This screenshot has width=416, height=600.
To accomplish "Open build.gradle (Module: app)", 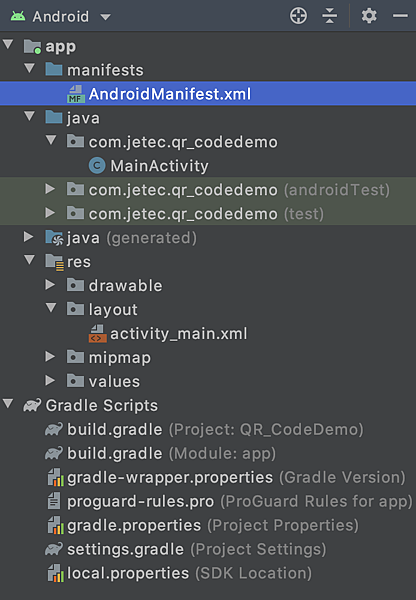I will [x=171, y=454].
